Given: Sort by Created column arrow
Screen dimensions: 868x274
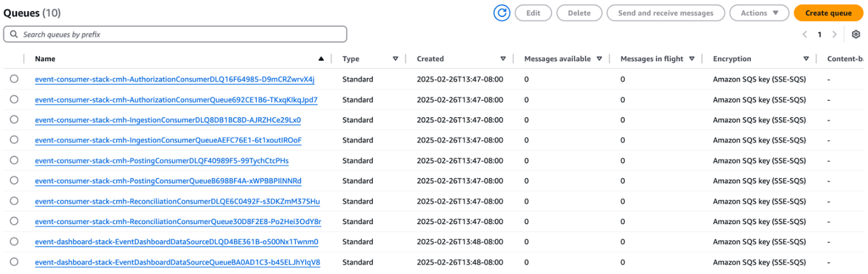Looking at the screenshot, I should 503,59.
